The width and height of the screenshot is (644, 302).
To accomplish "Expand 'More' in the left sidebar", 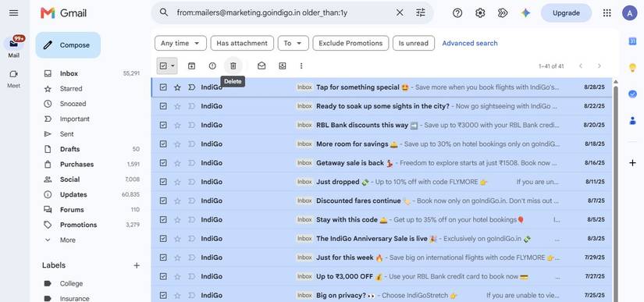I will [68, 240].
